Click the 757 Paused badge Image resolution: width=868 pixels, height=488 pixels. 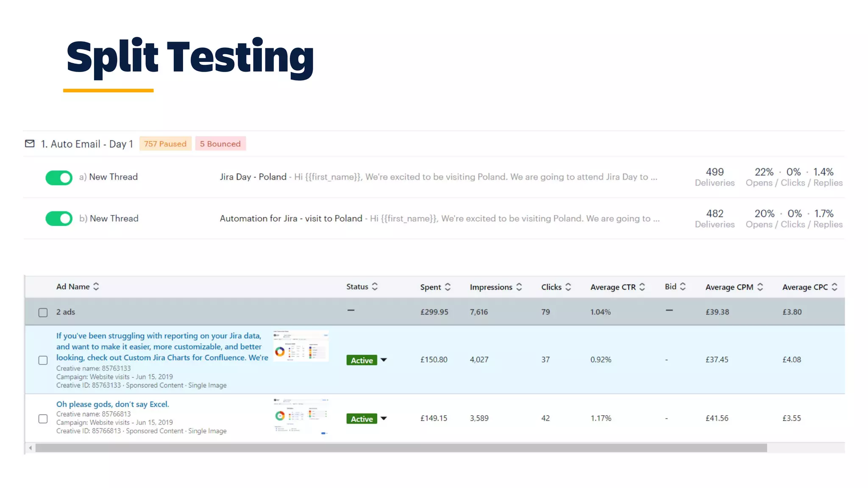(165, 144)
